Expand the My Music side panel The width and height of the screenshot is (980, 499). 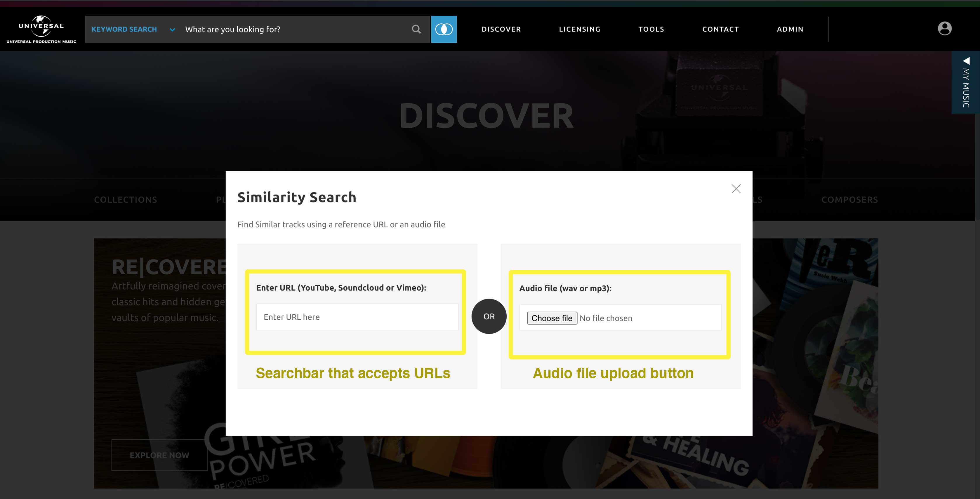tap(965, 82)
